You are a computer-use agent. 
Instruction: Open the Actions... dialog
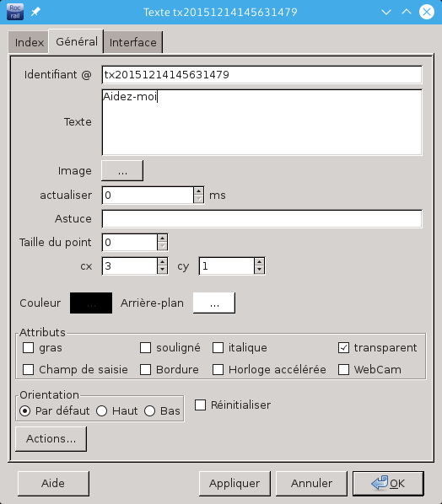[51, 439]
